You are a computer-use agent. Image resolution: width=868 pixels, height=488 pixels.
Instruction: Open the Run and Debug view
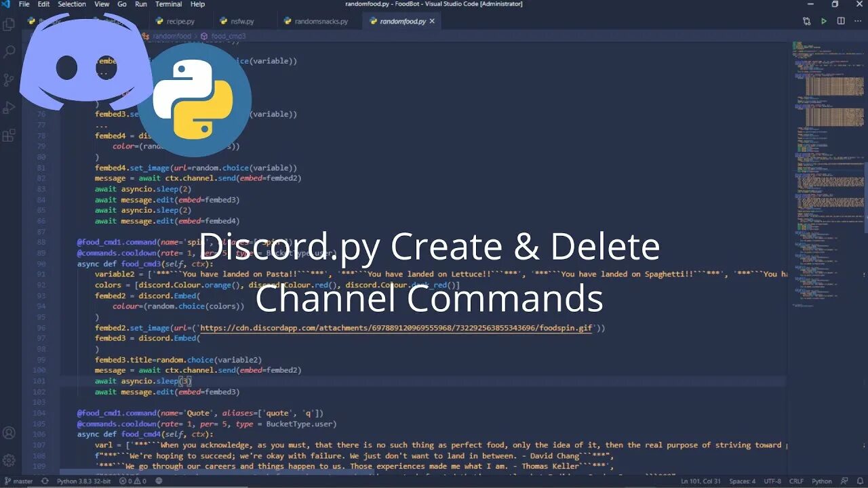(9, 107)
